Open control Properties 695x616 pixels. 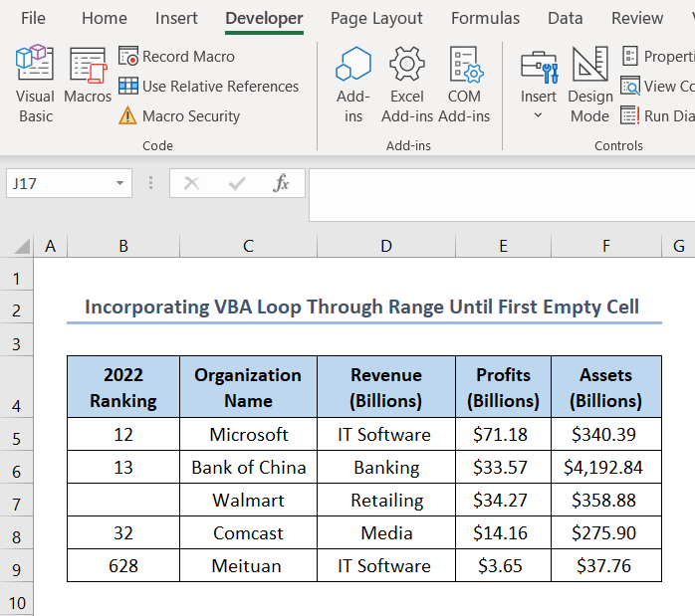click(x=658, y=57)
